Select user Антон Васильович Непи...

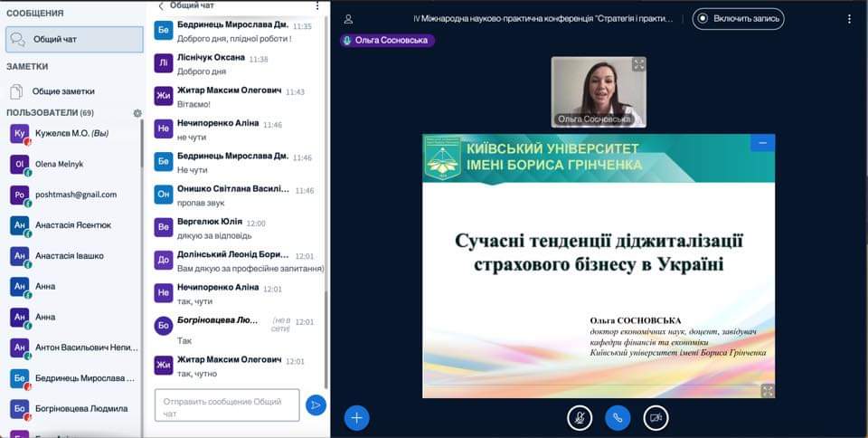pos(72,348)
